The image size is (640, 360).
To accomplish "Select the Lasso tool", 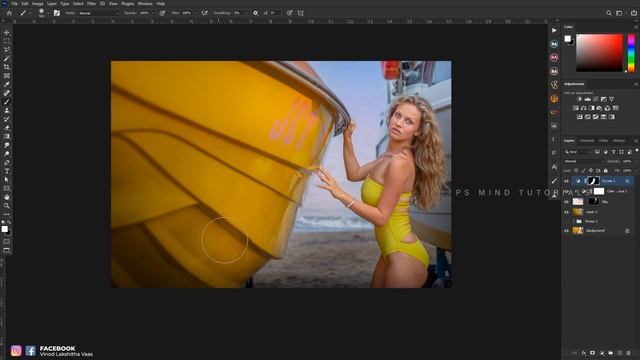I will pos(7,50).
